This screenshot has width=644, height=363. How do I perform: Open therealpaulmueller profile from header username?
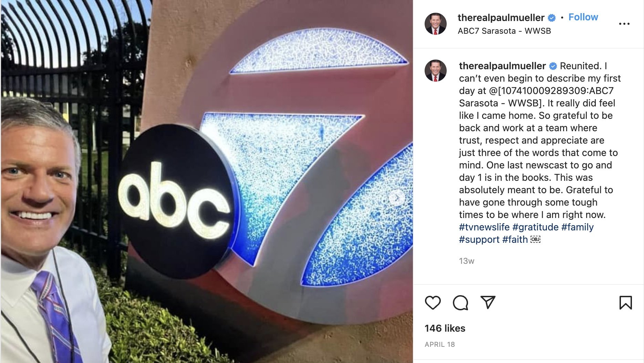[x=501, y=18]
